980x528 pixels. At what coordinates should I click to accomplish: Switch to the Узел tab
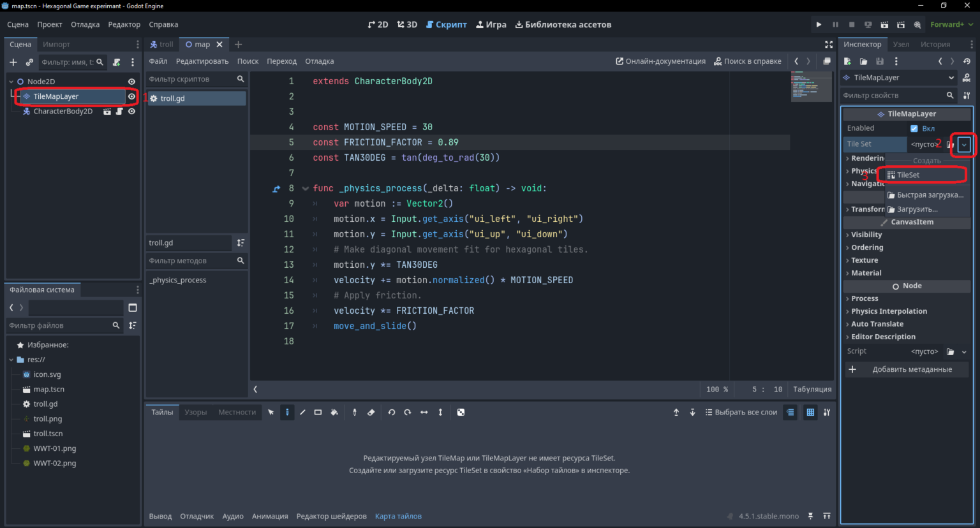point(901,45)
